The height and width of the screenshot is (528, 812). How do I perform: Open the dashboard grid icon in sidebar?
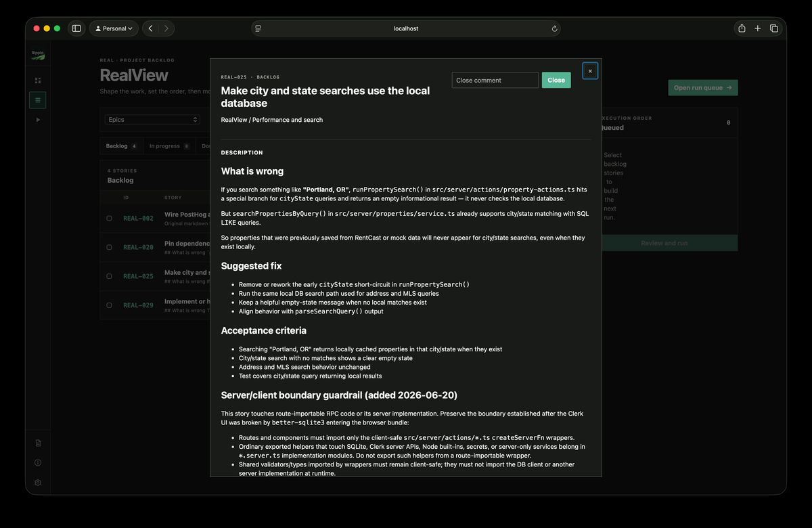(38, 81)
